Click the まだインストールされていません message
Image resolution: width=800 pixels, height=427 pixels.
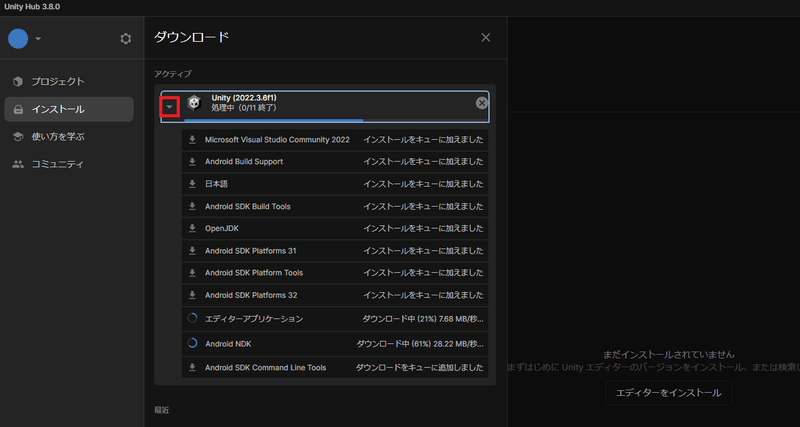coord(668,354)
